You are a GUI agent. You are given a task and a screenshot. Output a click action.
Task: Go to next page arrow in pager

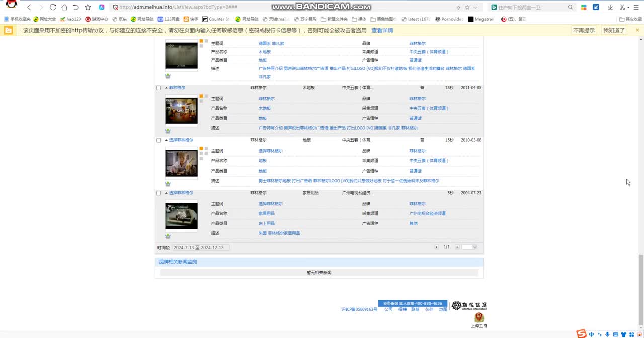click(x=457, y=247)
